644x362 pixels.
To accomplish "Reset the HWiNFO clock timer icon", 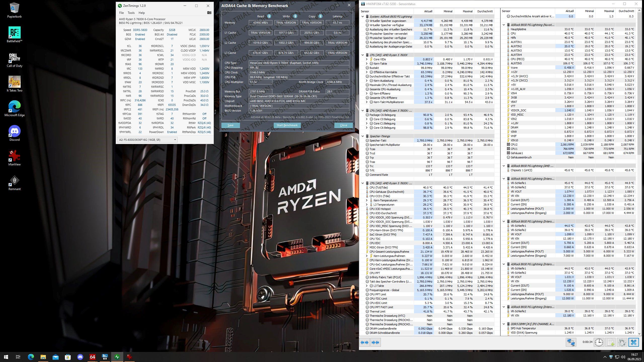I will point(599,342).
